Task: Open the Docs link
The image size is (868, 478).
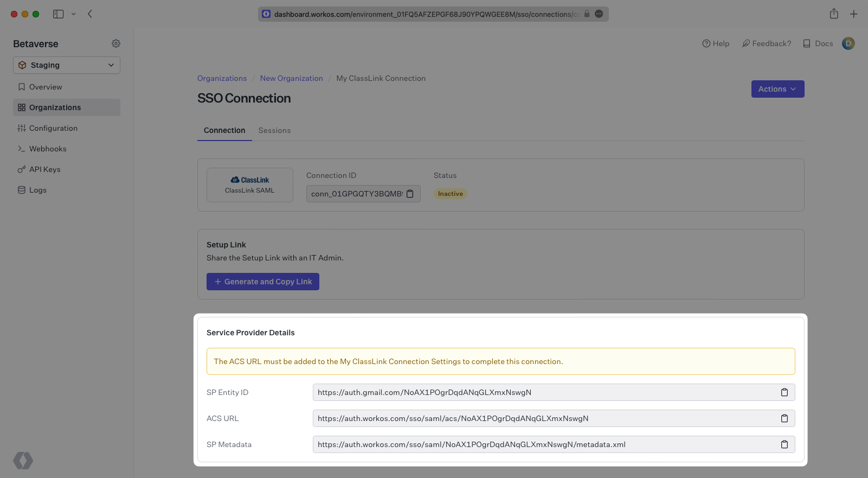Action: click(x=818, y=43)
